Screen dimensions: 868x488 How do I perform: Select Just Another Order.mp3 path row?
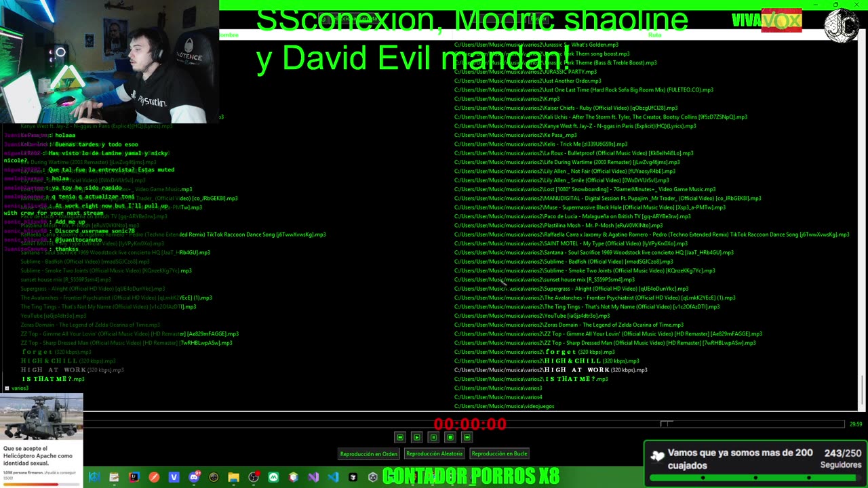528,81
